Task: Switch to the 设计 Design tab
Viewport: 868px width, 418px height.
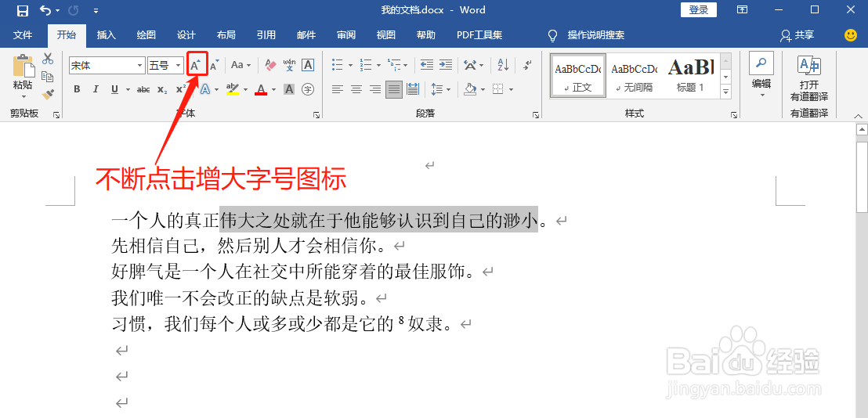Action: tap(186, 35)
